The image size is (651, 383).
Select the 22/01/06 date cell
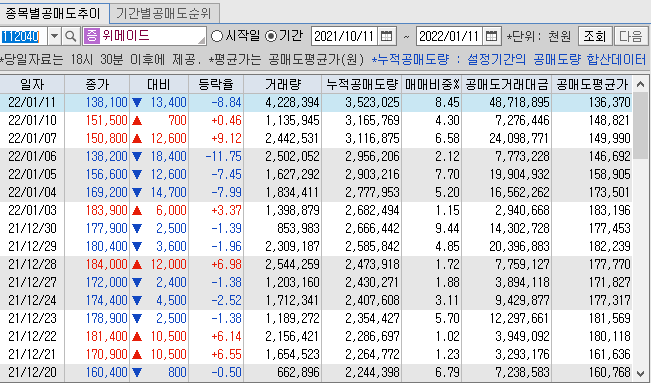32,156
